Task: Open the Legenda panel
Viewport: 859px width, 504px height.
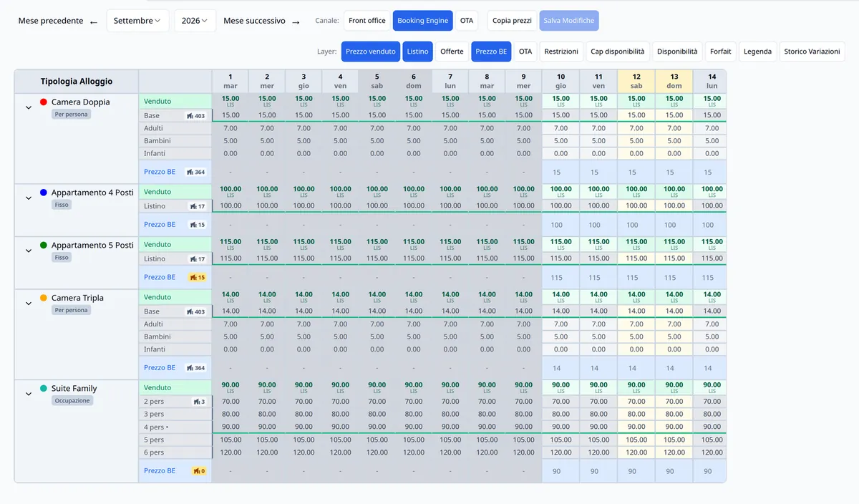Action: 757,52
